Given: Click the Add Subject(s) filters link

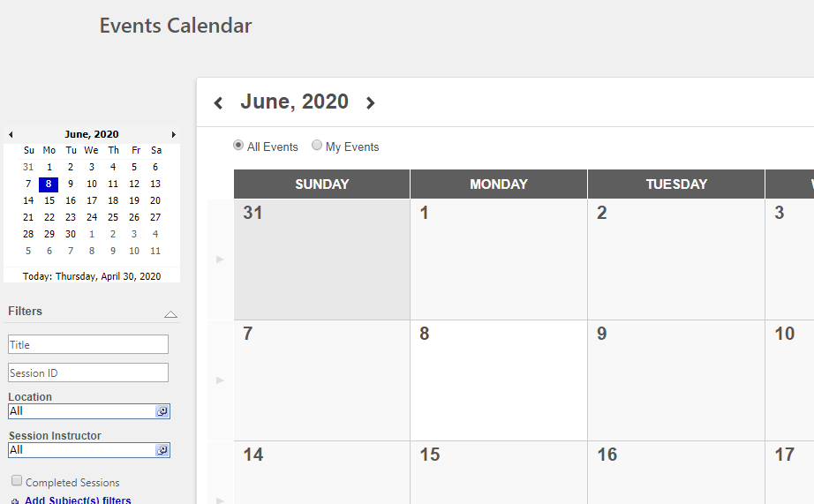Looking at the screenshot, I should pos(78,500).
